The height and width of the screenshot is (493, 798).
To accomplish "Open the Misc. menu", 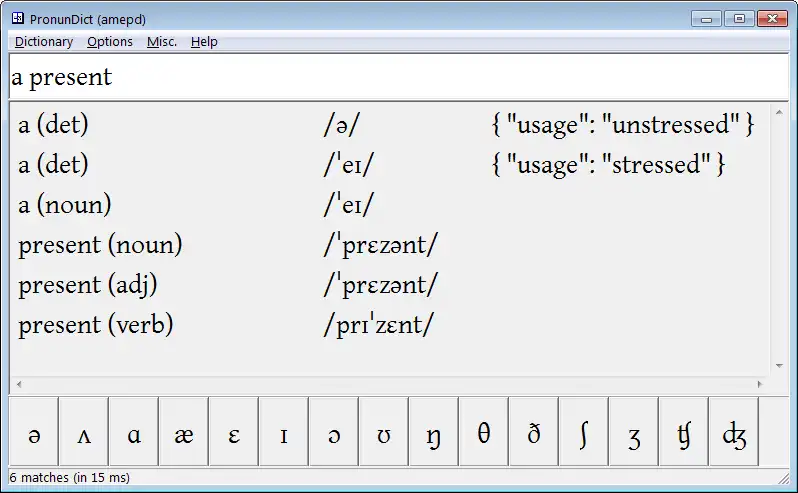I will (x=162, y=42).
